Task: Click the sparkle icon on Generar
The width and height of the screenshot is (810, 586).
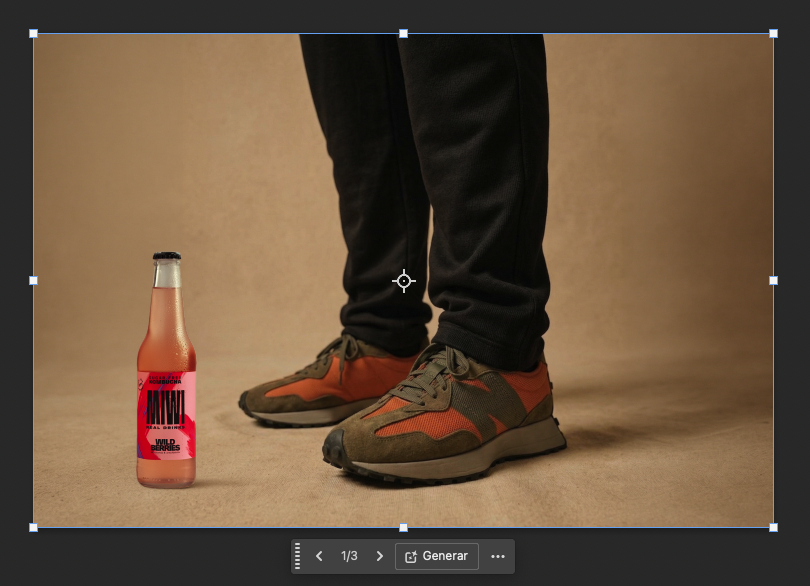Action: pos(410,556)
